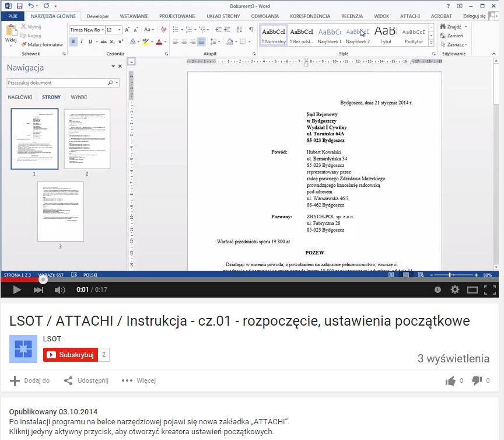The width and height of the screenshot is (504, 440).
Task: Click the decrease indent icon
Action: pyautogui.click(x=218, y=30)
